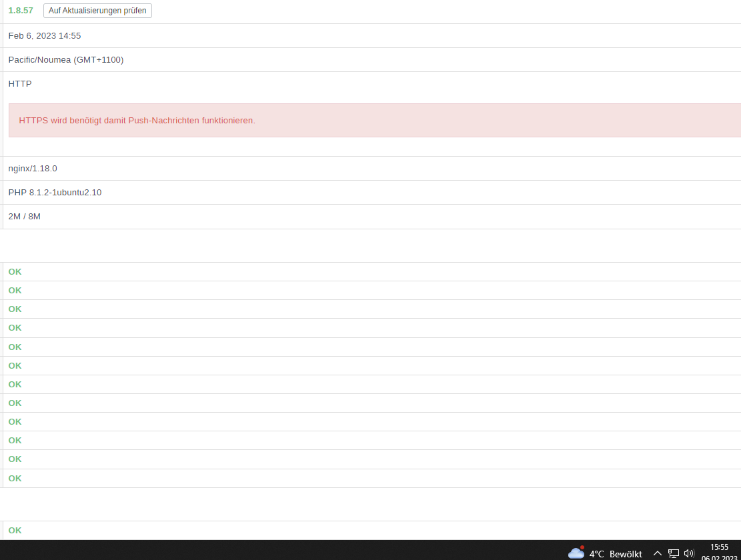This screenshot has width=741, height=560.
Task: Select the upload limit value "2M / 8M"
Action: pos(25,217)
